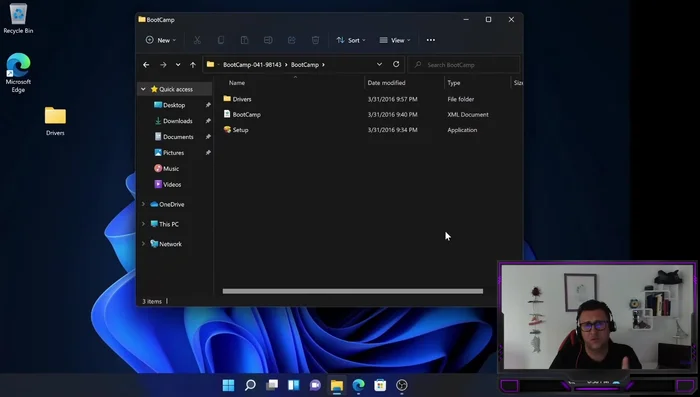The width and height of the screenshot is (700, 397).
Task: Go back with the Back arrow
Action: coord(146,65)
